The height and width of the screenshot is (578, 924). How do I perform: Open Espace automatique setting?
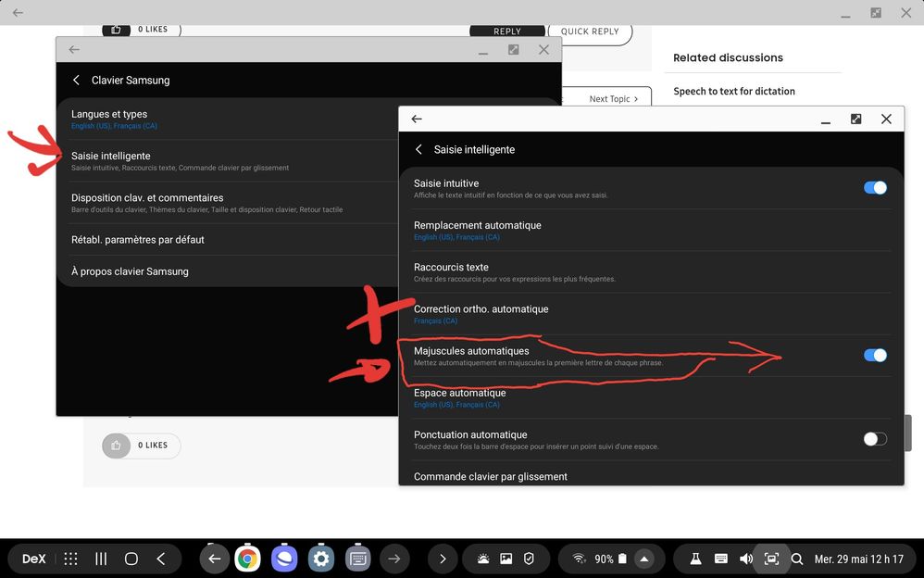651,397
